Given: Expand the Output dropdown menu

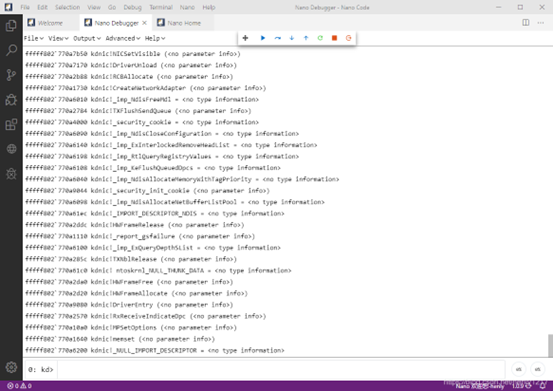Looking at the screenshot, I should (x=87, y=38).
